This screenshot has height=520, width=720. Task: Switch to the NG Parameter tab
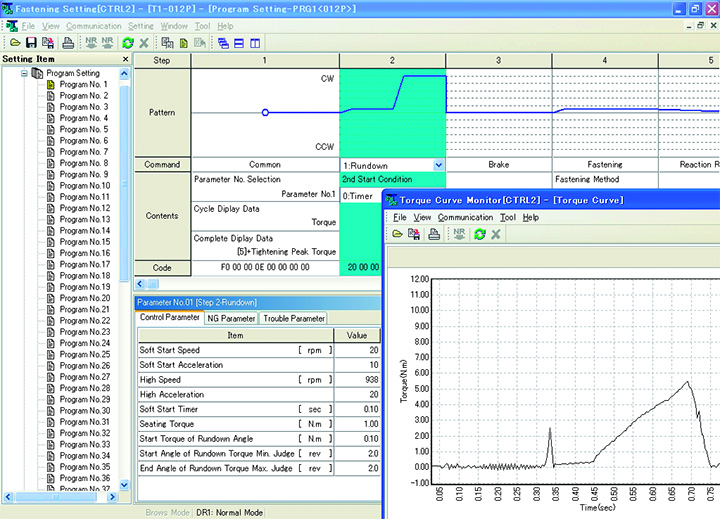tap(231, 319)
